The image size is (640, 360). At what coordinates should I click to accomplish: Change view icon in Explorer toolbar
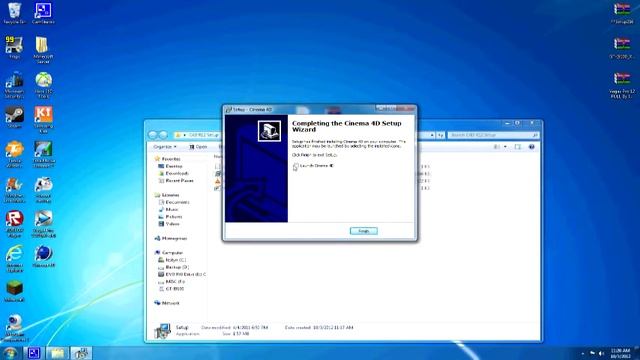tap(497, 147)
